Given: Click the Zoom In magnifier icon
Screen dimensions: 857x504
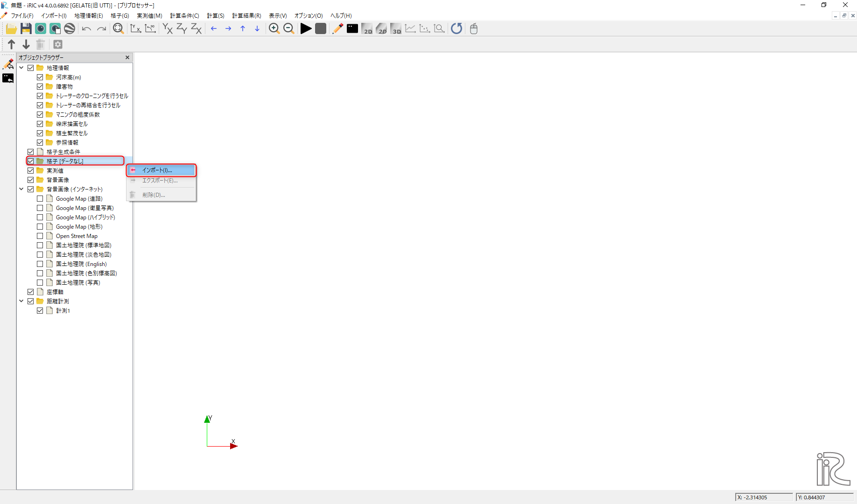Looking at the screenshot, I should 274,28.
